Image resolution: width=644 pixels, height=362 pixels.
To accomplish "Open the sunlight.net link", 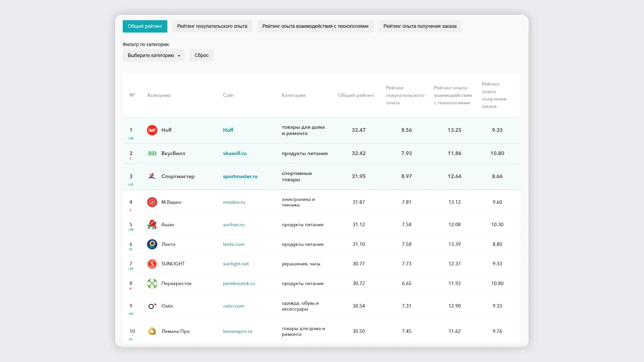I will coord(236,264).
